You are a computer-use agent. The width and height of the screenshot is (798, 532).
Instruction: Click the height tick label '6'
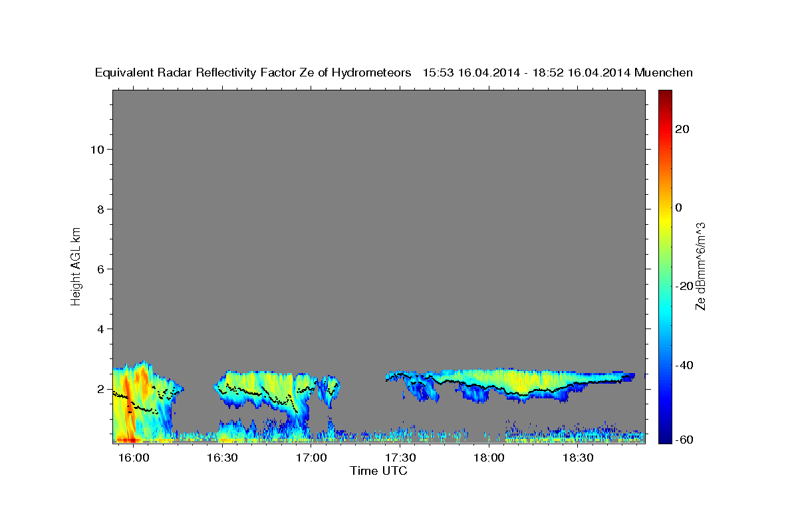(x=100, y=269)
